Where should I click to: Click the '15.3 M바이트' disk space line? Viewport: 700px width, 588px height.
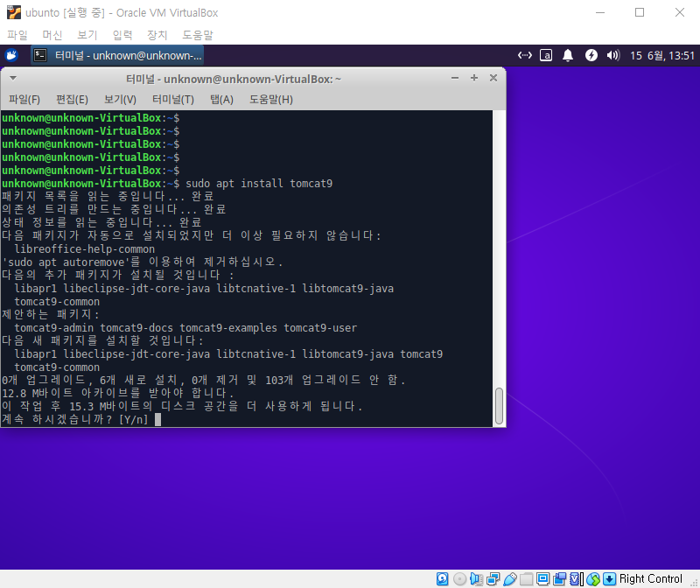point(182,406)
